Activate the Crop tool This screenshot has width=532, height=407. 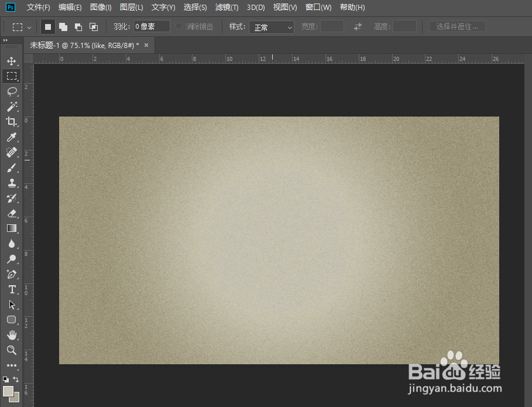[12, 122]
